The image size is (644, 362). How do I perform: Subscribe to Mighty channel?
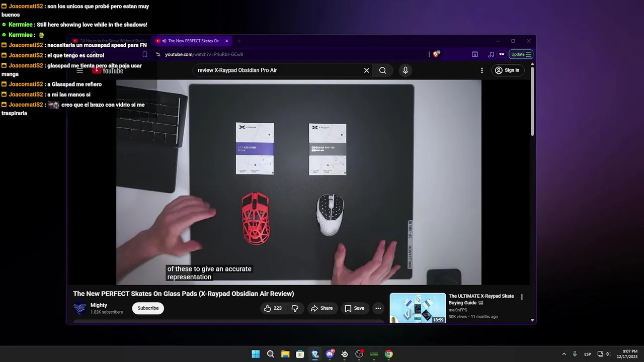148,308
